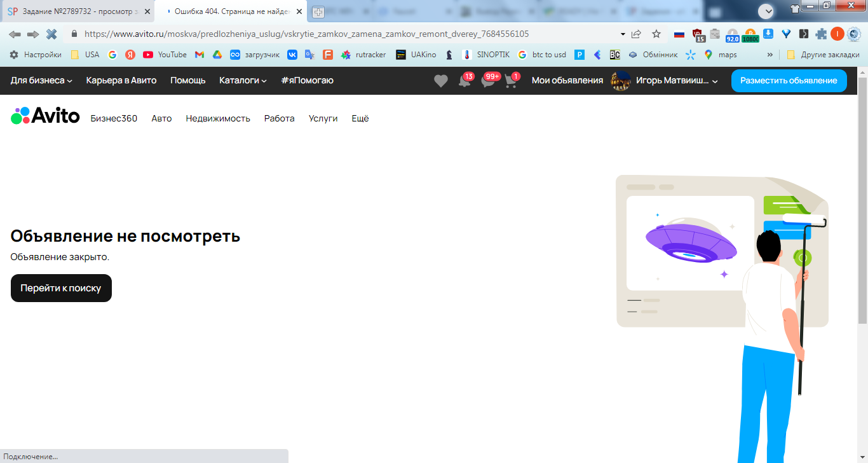
Task: Open the Google Translate bookmark icon
Action: point(310,55)
